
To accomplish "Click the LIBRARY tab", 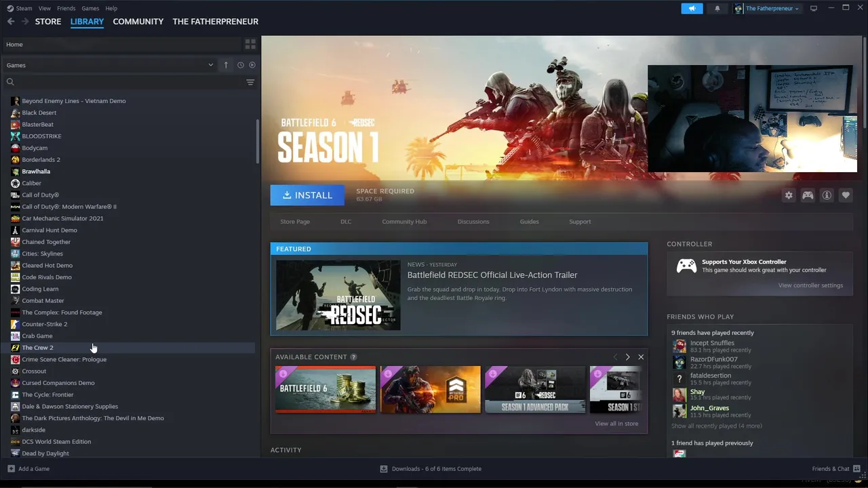I will (87, 22).
